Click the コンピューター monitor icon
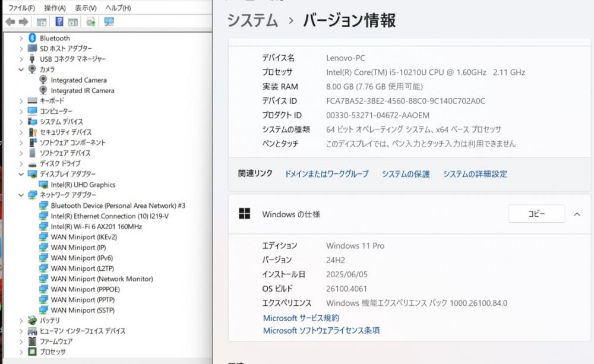The width and height of the screenshot is (594, 364). [32, 111]
